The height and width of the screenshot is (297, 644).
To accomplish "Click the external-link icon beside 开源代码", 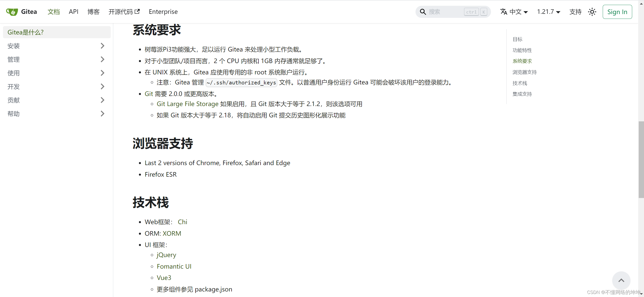I will (x=137, y=11).
